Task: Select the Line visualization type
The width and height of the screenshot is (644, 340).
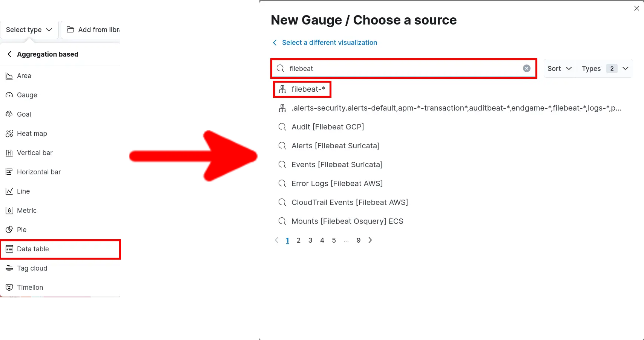Action: tap(23, 191)
